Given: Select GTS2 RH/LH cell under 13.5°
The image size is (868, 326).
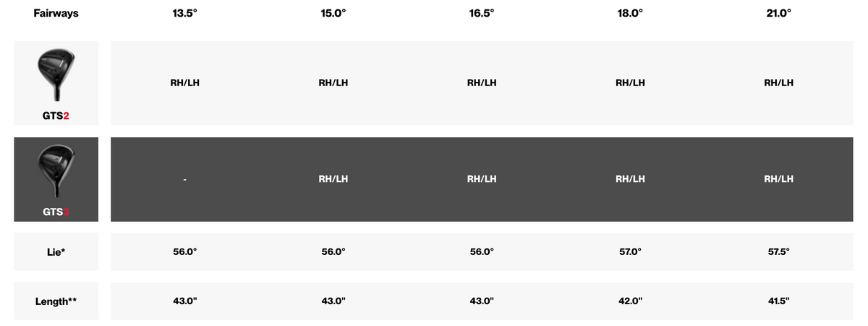Looking at the screenshot, I should coord(185,83).
